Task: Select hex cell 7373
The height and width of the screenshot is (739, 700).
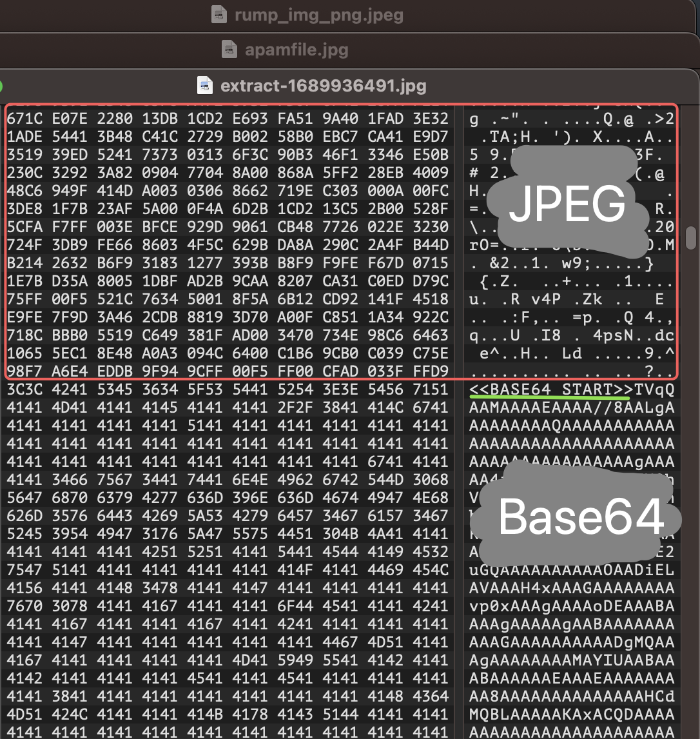Action: tap(160, 155)
